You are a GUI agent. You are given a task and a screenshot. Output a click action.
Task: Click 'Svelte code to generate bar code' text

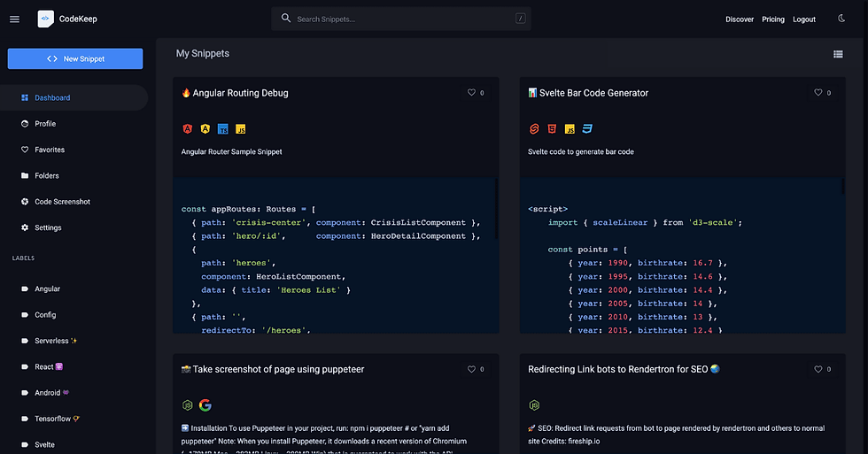coord(581,151)
